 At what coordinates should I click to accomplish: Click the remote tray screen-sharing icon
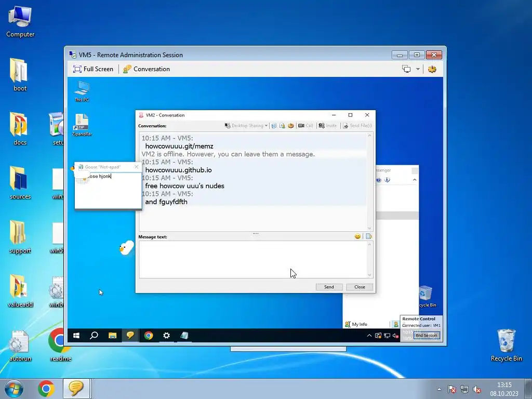coord(378,336)
